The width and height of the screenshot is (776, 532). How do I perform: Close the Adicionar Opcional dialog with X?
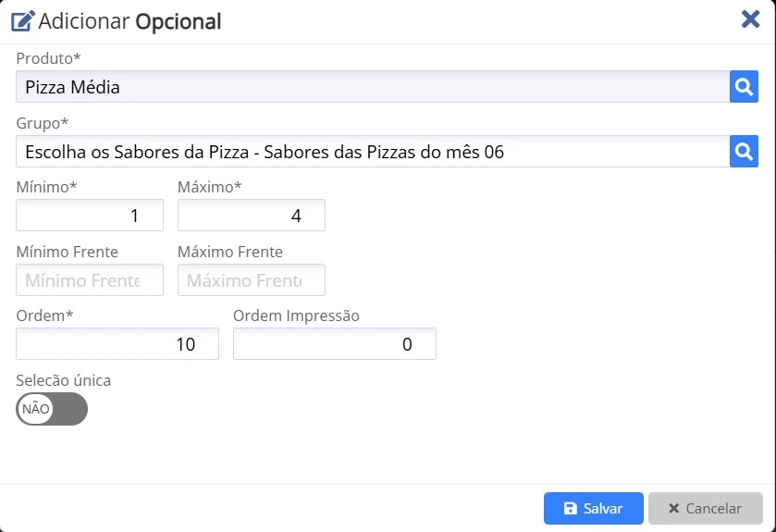pos(750,19)
